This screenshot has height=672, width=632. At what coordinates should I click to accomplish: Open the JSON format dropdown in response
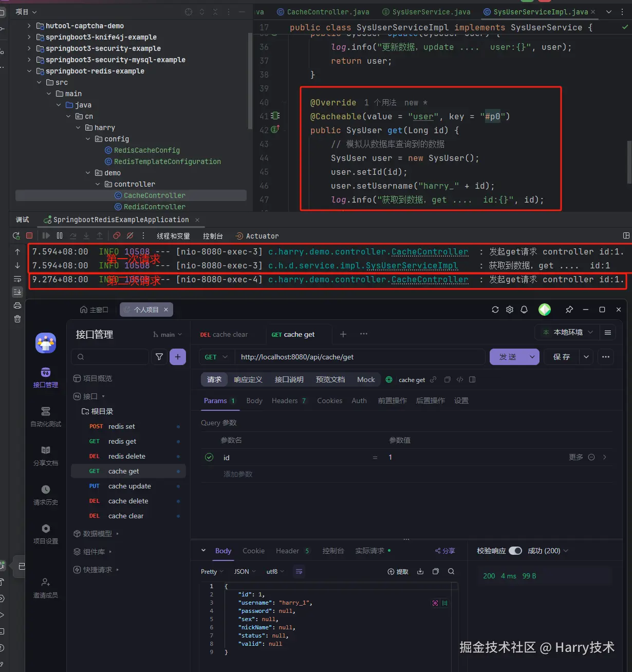pos(245,572)
